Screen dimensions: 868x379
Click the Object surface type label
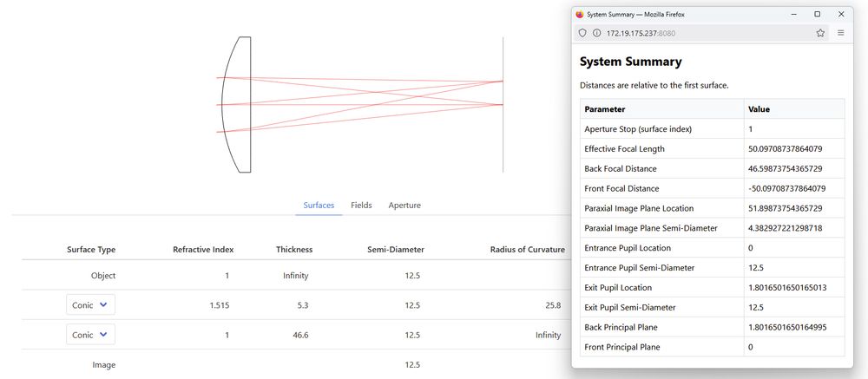pos(103,276)
